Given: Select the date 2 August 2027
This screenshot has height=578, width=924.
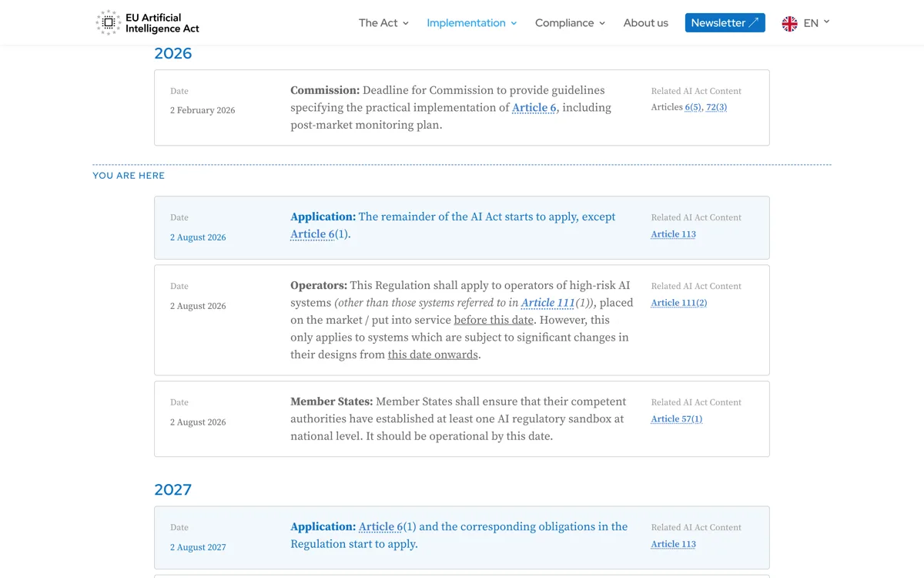Looking at the screenshot, I should pyautogui.click(x=198, y=547).
